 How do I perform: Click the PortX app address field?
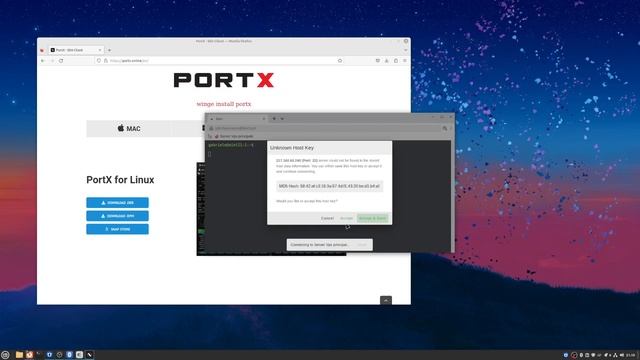324,128
